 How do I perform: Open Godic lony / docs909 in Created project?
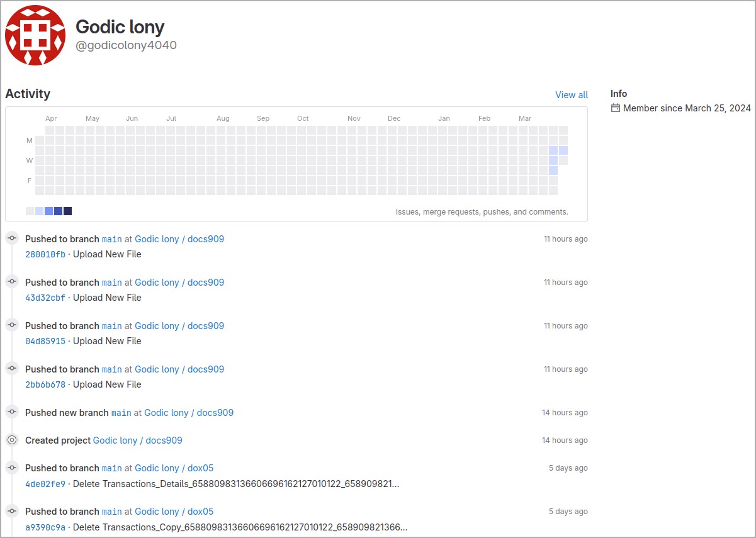[137, 440]
